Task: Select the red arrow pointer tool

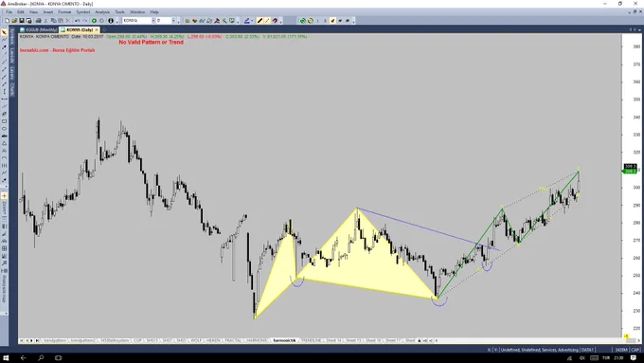Action: tap(4, 32)
